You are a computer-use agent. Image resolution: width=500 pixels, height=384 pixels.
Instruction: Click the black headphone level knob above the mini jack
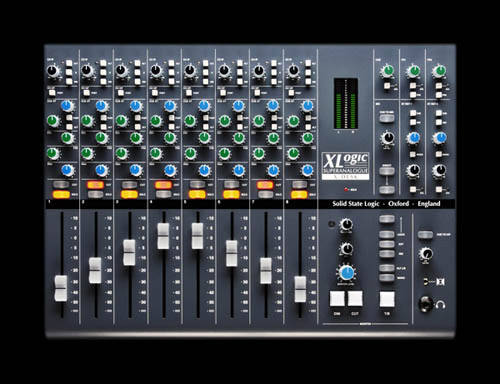point(426,254)
